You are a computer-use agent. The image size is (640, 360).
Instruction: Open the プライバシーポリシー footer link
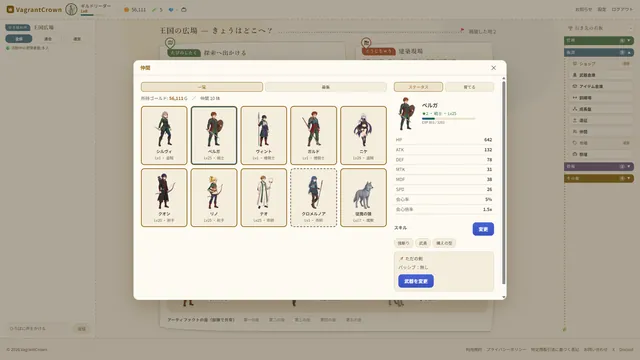tap(506, 349)
